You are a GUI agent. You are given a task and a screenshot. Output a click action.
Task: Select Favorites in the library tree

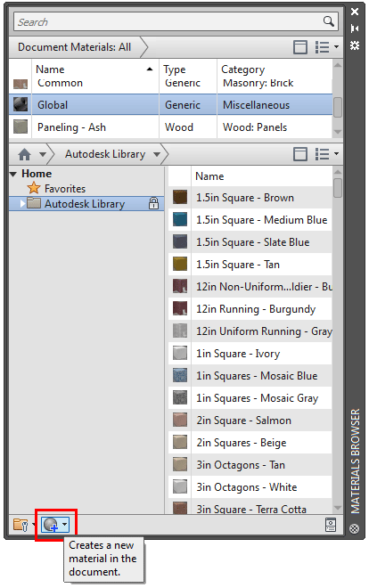coord(64,189)
